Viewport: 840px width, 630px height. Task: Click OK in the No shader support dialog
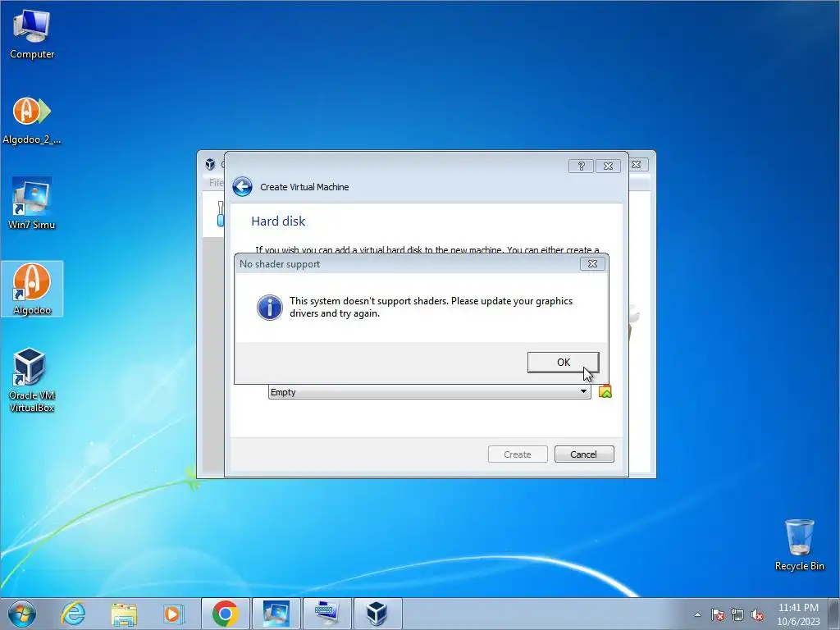(x=563, y=362)
